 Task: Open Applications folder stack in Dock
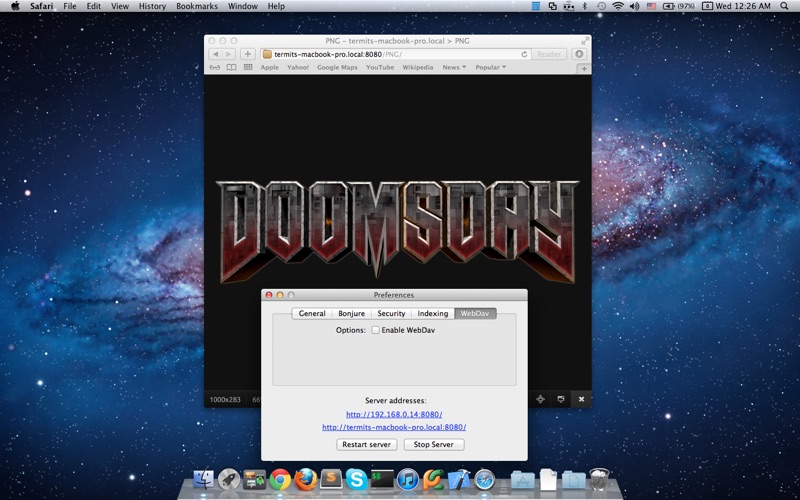[x=522, y=480]
